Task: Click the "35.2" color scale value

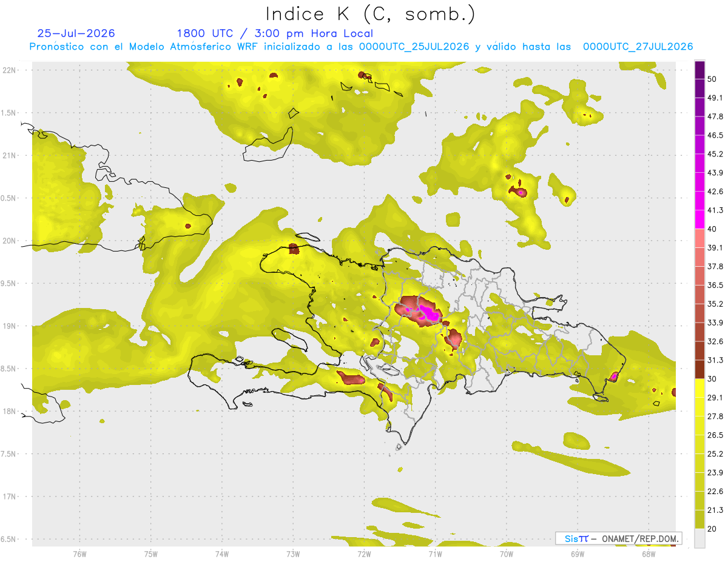Action: [x=715, y=304]
